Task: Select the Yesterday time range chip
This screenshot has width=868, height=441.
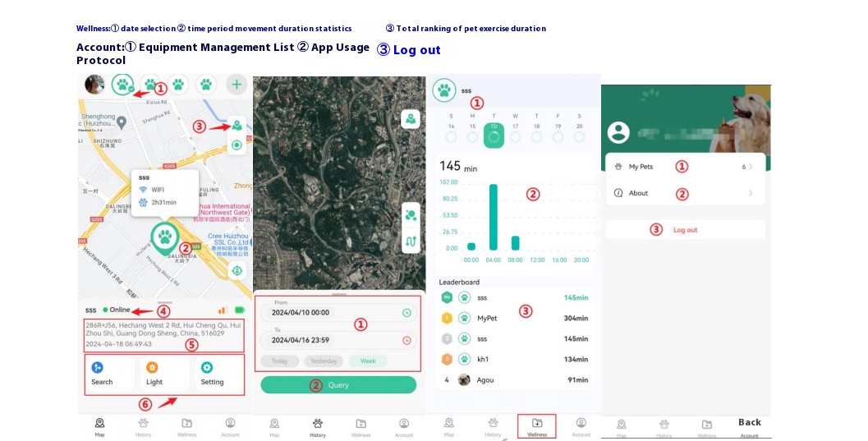Action: (324, 361)
